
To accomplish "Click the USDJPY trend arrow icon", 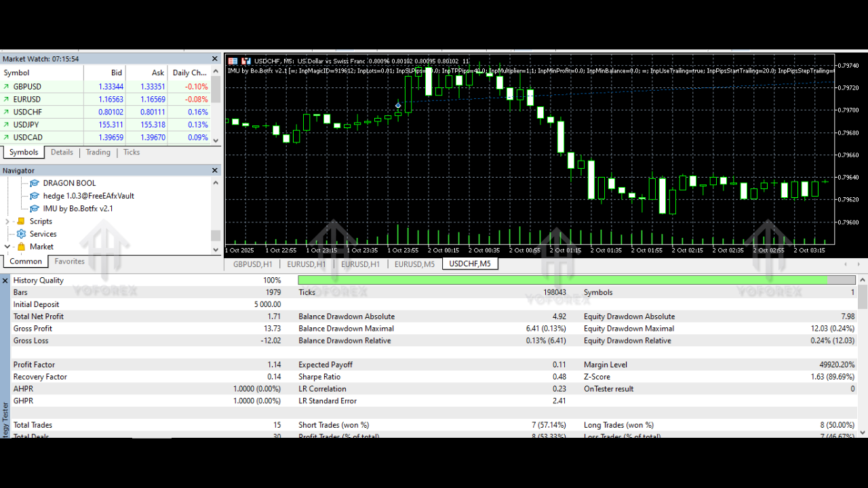I will [7, 125].
